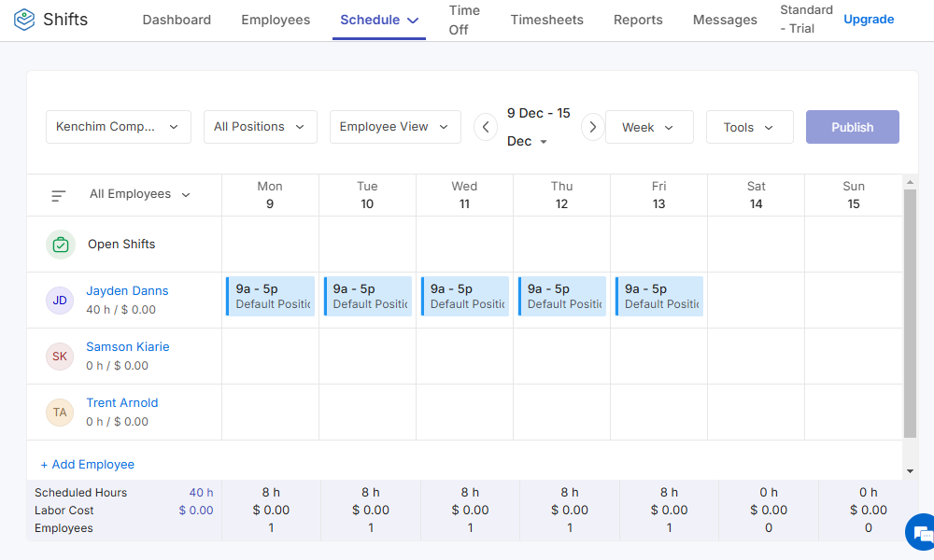
Task: Click Samson Kiarie's SK avatar
Action: coord(60,356)
